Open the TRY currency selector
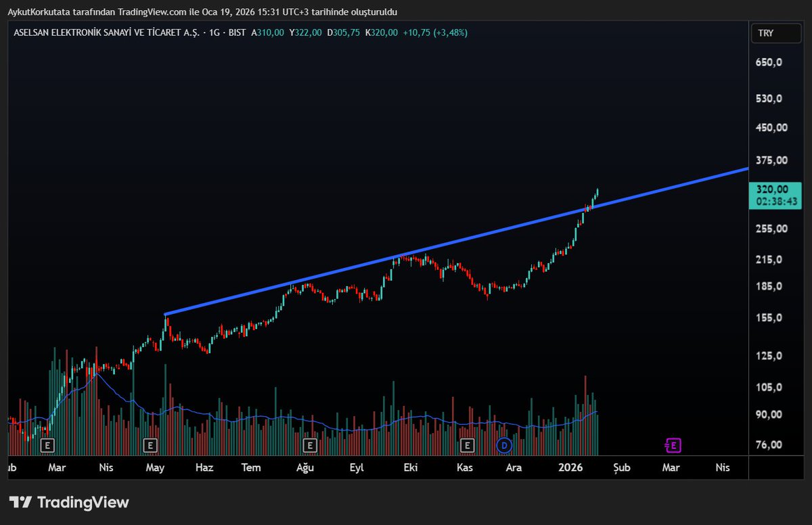812x525 pixels. pos(776,33)
